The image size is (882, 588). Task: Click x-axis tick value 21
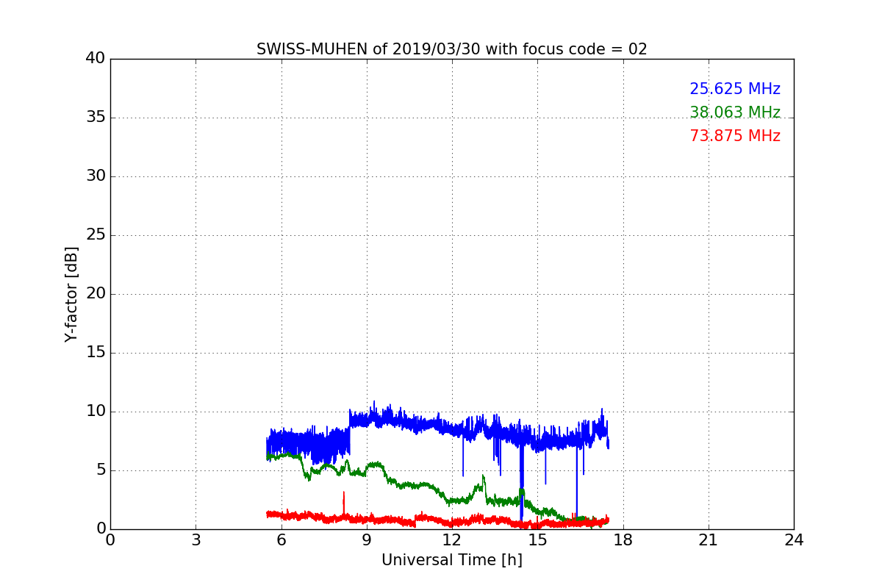709,540
